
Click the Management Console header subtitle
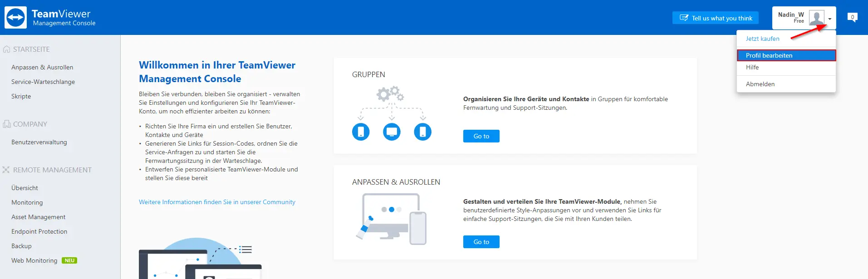coord(64,23)
